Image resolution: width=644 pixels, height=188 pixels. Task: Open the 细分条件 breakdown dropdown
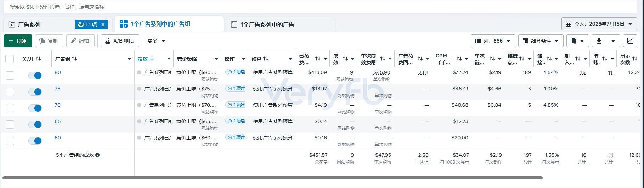pyautogui.click(x=541, y=41)
